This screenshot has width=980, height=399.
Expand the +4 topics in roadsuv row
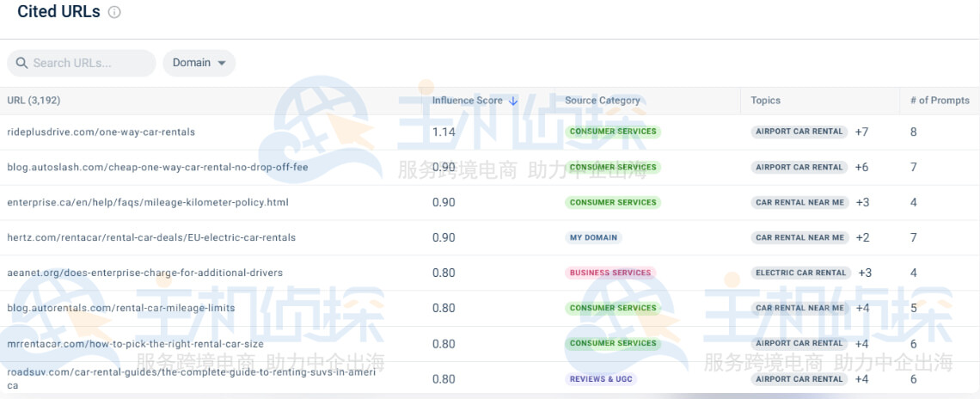[861, 379]
